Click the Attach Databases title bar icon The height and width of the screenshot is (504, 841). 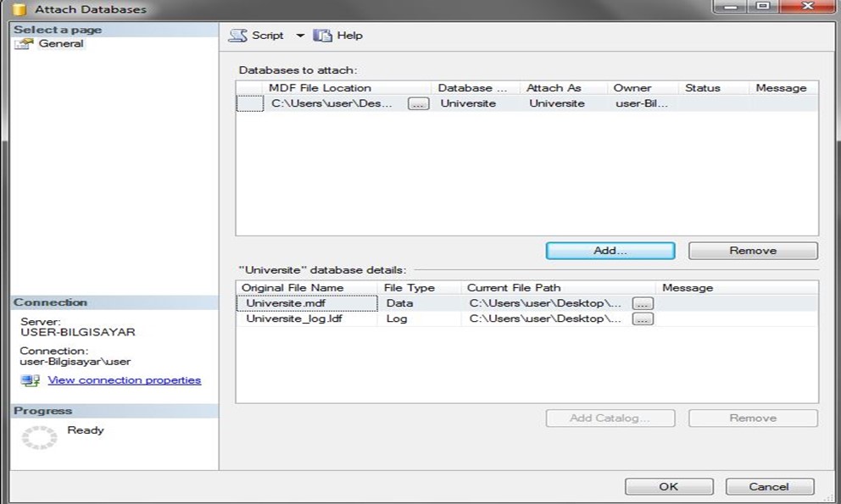[x=19, y=9]
